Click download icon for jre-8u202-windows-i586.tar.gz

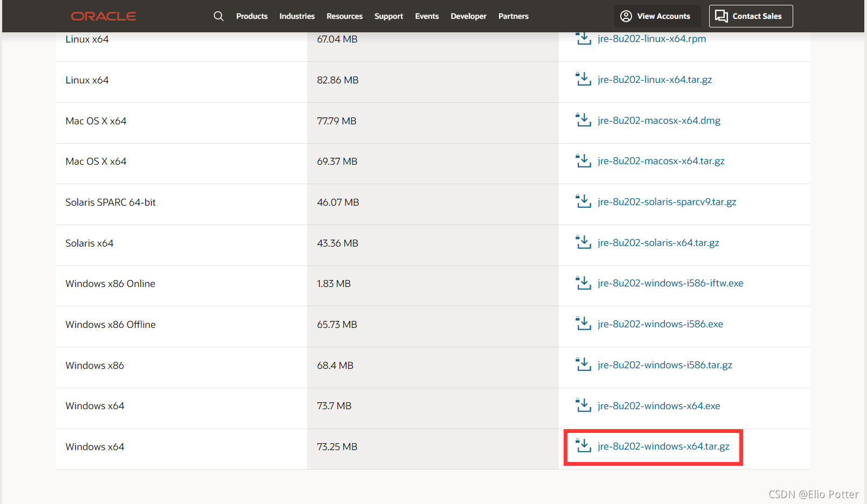[583, 365]
